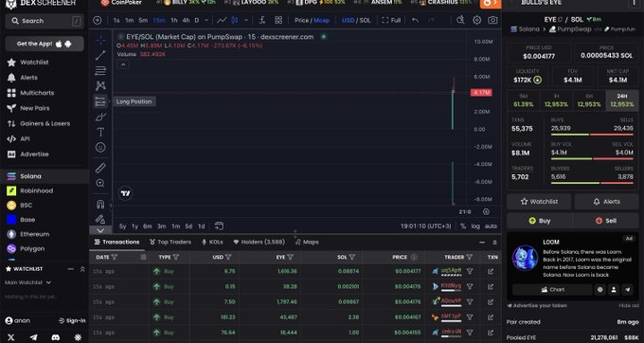Switch to the KOLs tab

click(212, 242)
